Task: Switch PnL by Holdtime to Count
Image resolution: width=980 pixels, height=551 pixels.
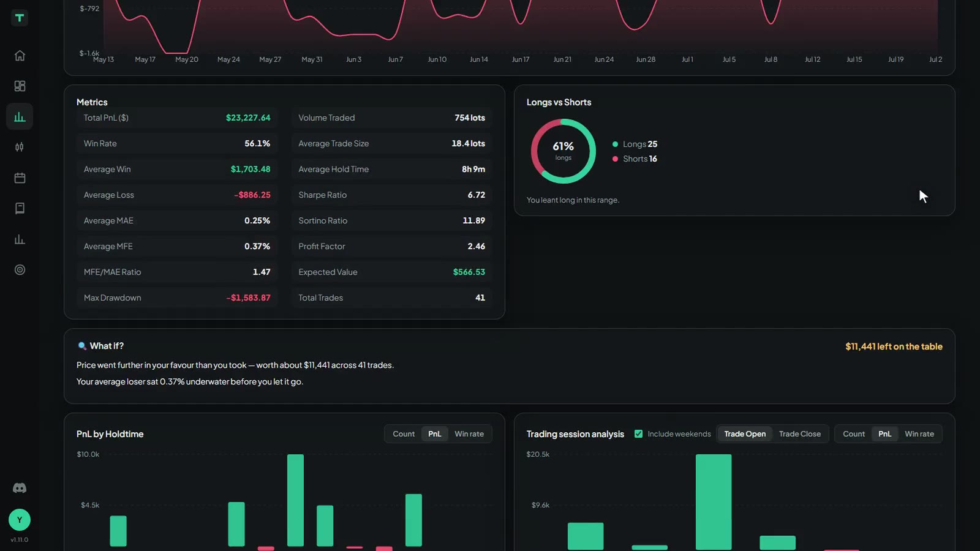Action: (x=404, y=433)
